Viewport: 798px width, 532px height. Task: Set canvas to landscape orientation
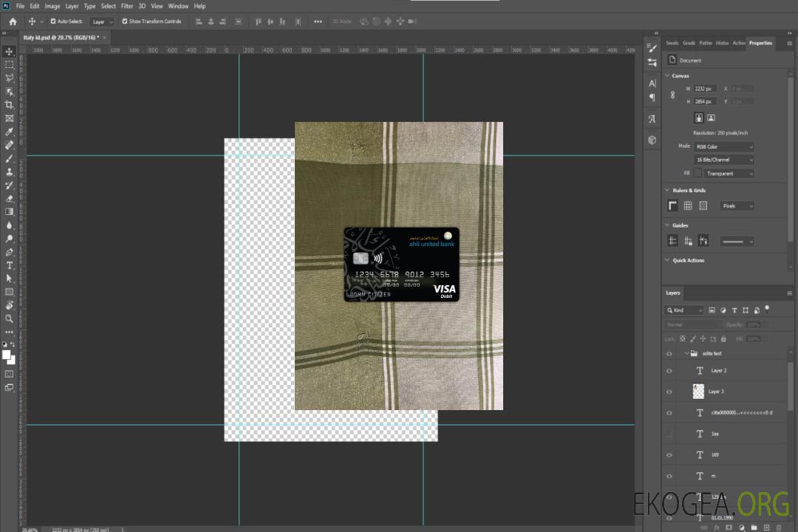(x=711, y=117)
